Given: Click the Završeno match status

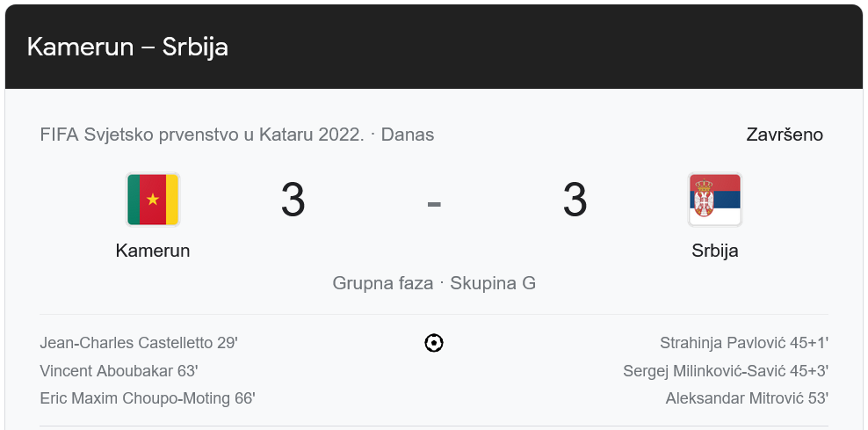Looking at the screenshot, I should [785, 135].
